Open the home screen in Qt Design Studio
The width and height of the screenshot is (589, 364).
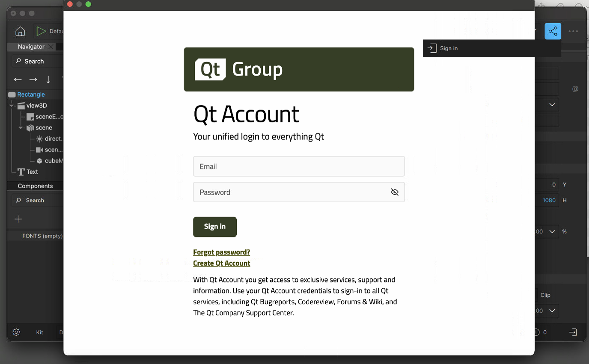click(20, 31)
